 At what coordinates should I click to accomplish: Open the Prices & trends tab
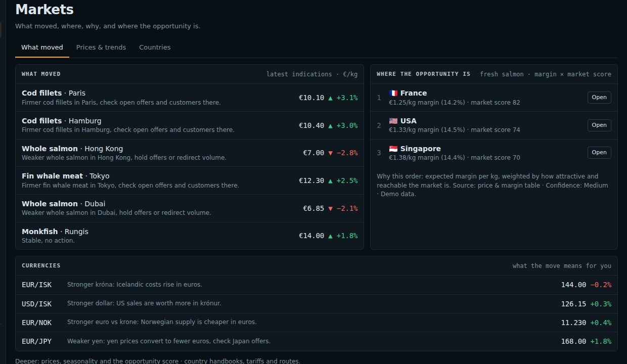[101, 47]
